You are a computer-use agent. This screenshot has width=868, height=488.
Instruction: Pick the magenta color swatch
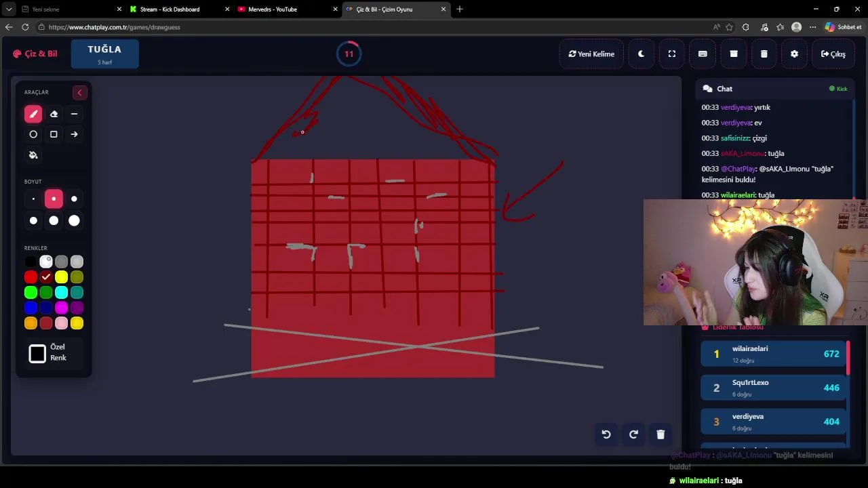[62, 308]
